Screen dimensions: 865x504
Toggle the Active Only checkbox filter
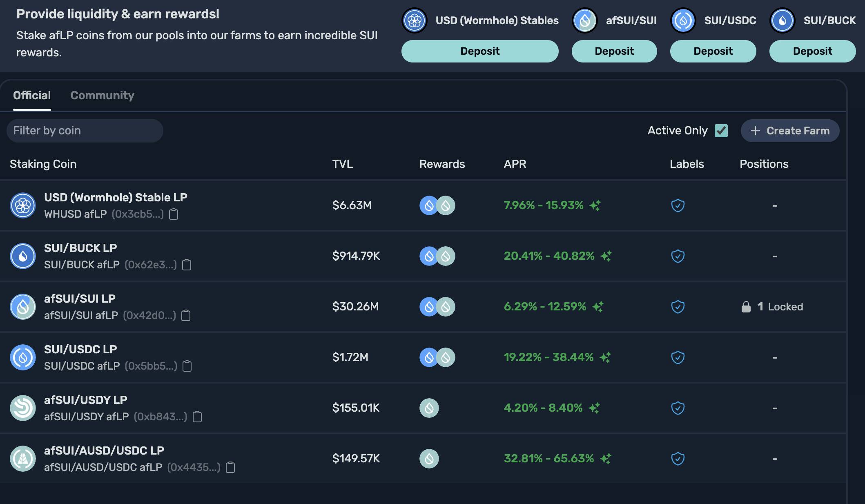(x=721, y=129)
